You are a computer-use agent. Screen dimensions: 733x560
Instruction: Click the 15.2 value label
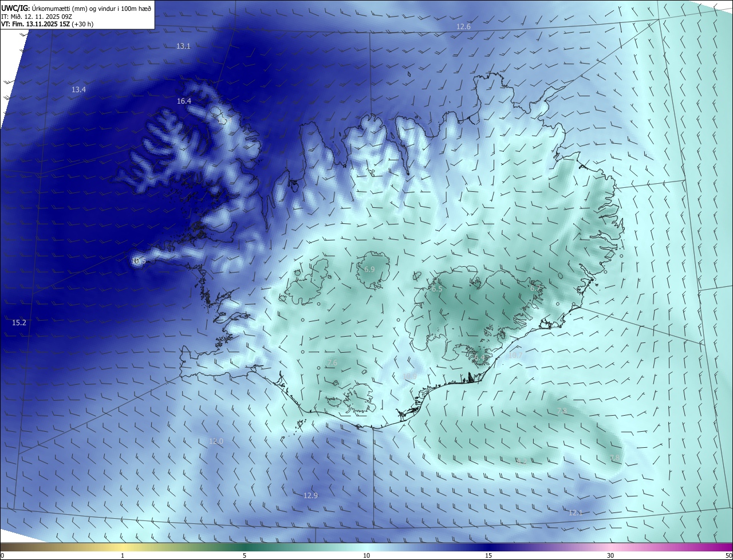(x=19, y=322)
